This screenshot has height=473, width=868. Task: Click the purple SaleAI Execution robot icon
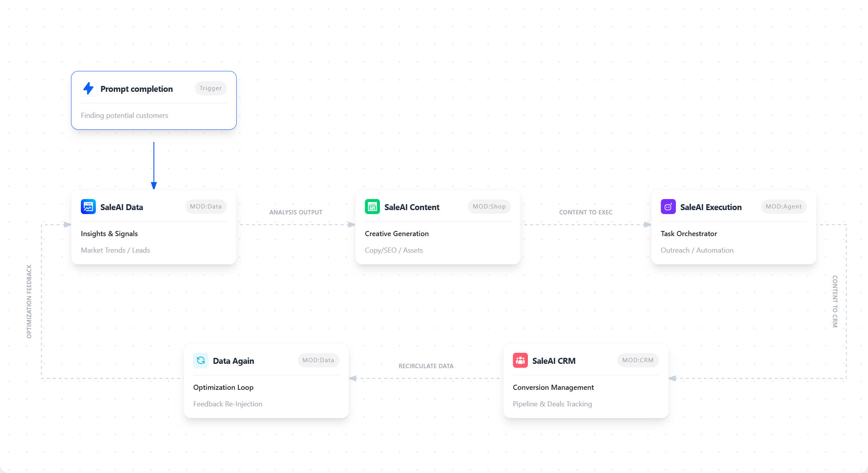coord(668,207)
